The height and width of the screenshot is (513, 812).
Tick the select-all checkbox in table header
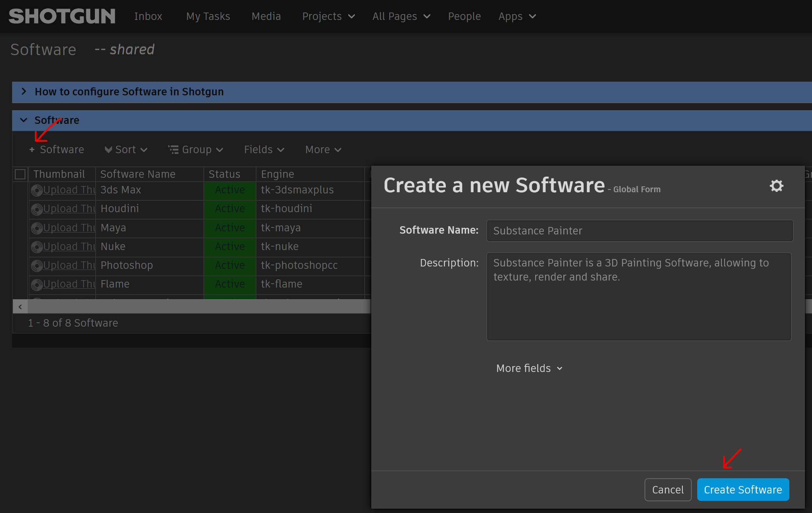[x=20, y=174]
